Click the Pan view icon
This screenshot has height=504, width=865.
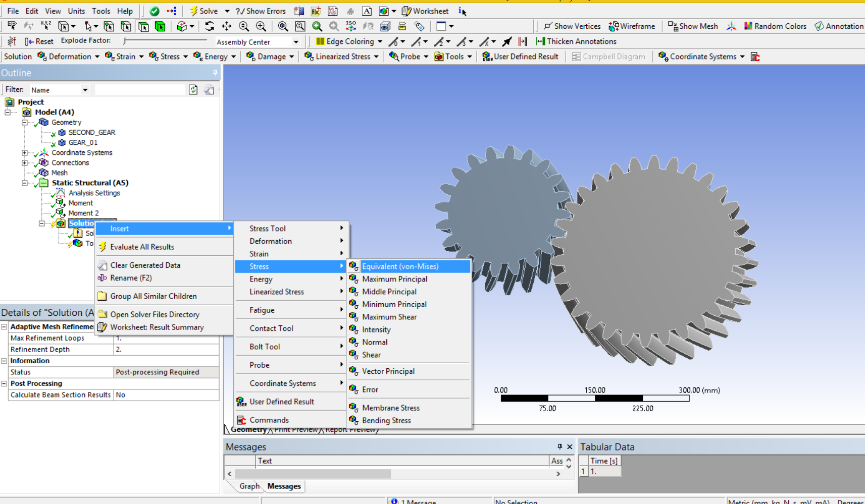[226, 26]
